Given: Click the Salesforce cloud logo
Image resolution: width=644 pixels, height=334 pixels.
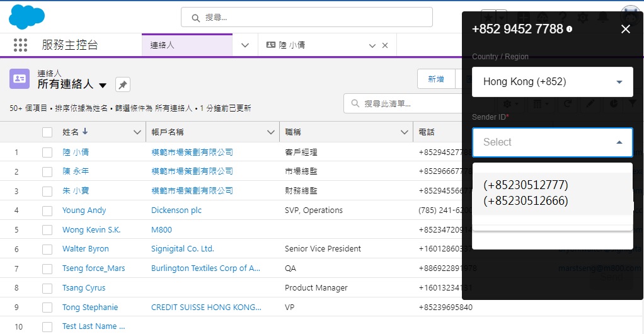Looking at the screenshot, I should point(26,17).
